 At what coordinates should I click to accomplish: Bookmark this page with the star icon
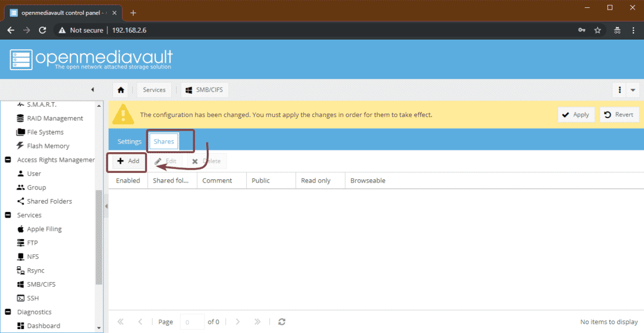pos(598,30)
